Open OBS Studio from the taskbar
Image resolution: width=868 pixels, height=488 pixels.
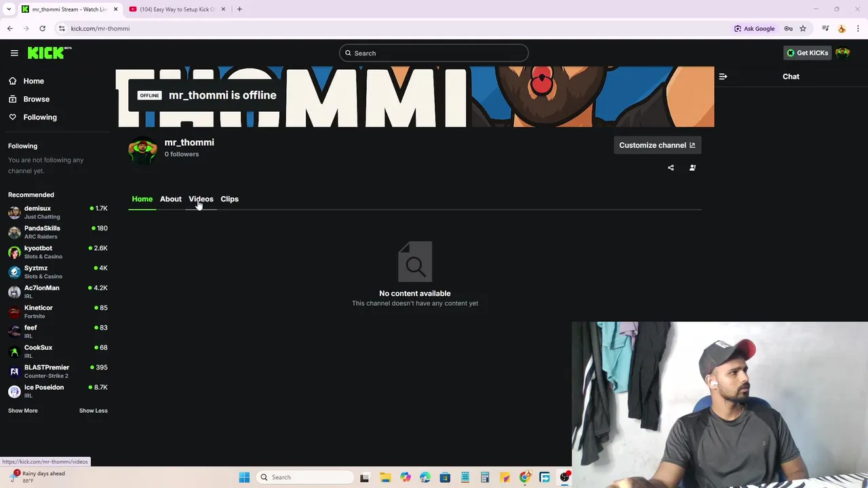tap(564, 477)
